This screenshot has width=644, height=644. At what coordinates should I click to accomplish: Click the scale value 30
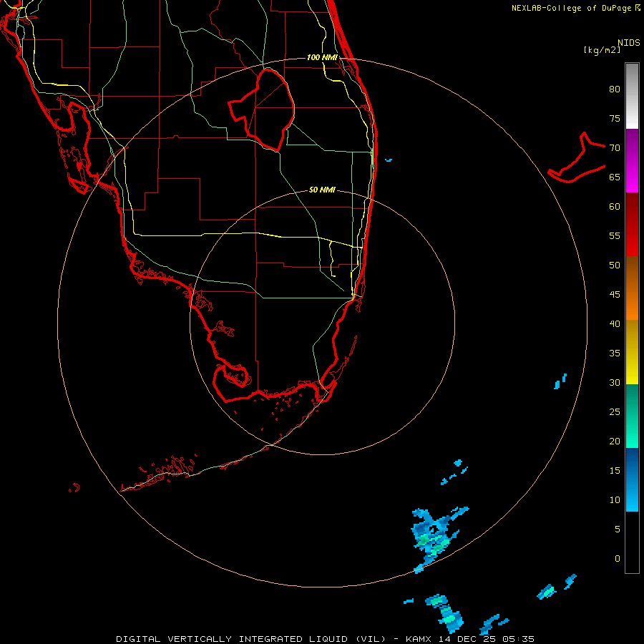pyautogui.click(x=615, y=382)
